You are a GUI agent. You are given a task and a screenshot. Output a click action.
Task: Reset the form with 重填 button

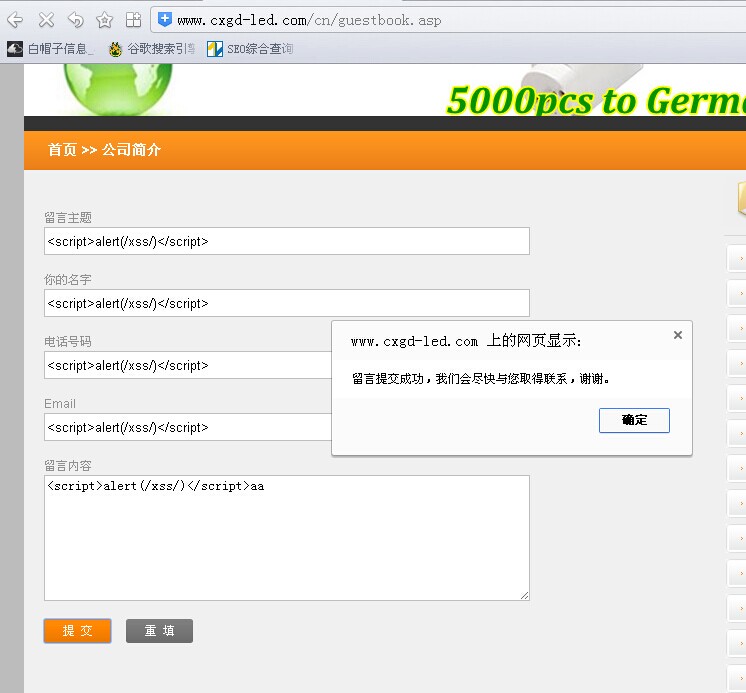(x=159, y=631)
